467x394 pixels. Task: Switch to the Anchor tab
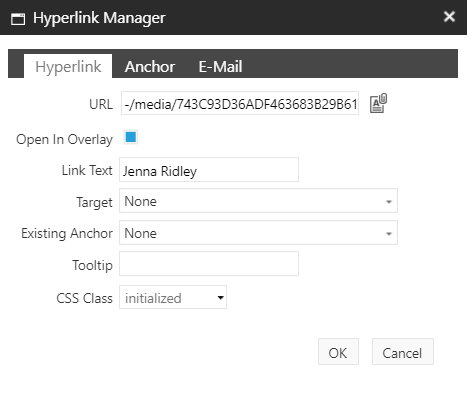click(150, 66)
